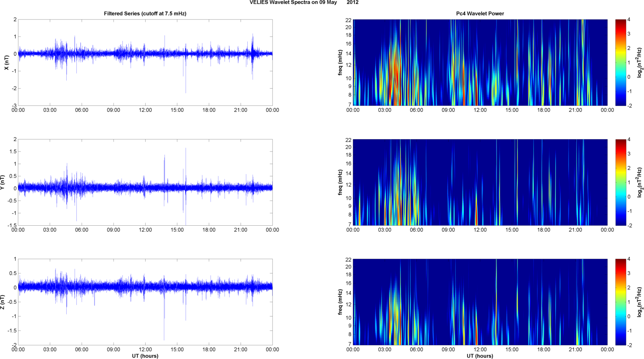This screenshot has height=359, width=644.
Task: Click the log2(nT²/Hz) label beside top colorbar
Action: tap(640, 62)
